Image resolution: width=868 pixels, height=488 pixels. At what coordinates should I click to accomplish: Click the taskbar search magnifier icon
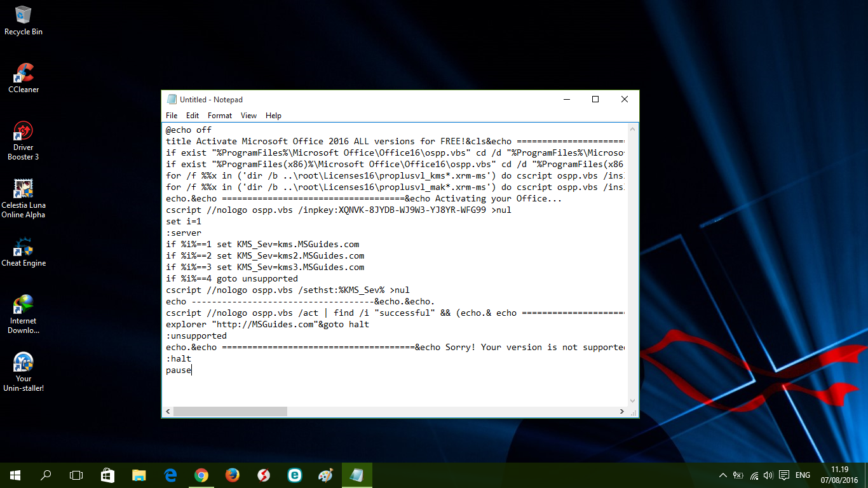point(46,475)
